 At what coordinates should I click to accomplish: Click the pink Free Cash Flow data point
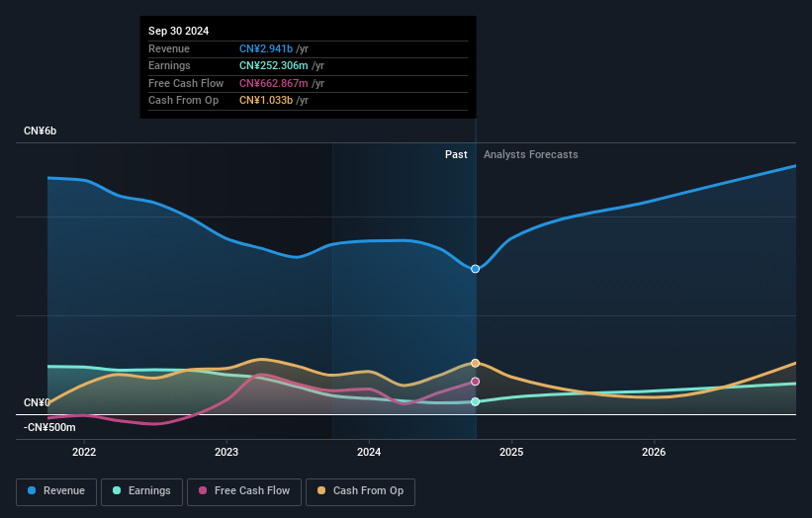475,382
